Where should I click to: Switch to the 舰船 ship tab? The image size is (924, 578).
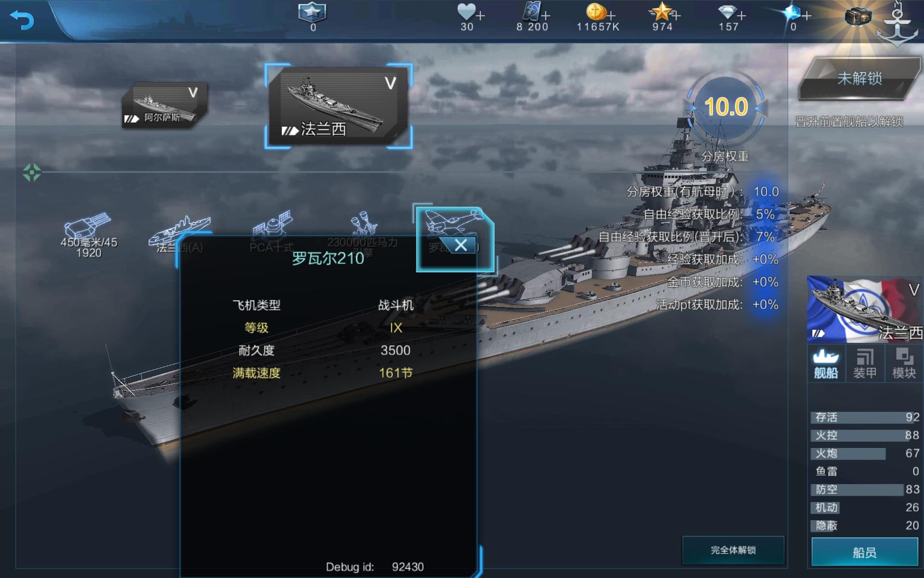(826, 364)
